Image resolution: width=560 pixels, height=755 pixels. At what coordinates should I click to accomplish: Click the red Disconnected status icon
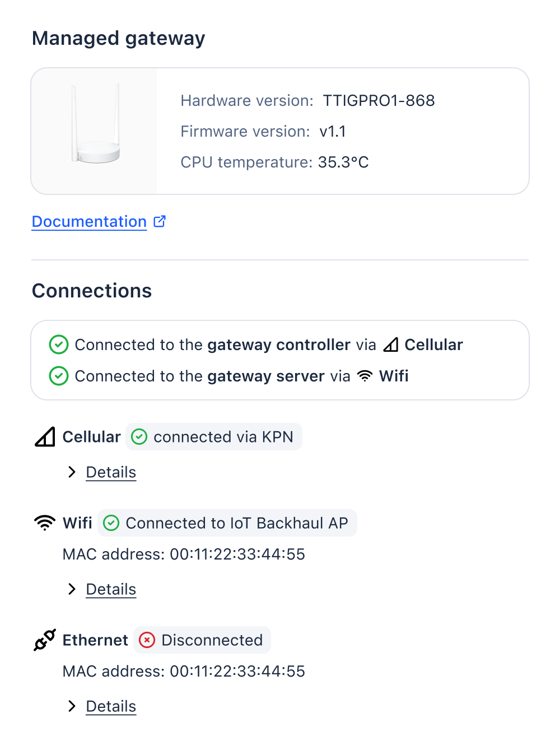[x=147, y=640]
